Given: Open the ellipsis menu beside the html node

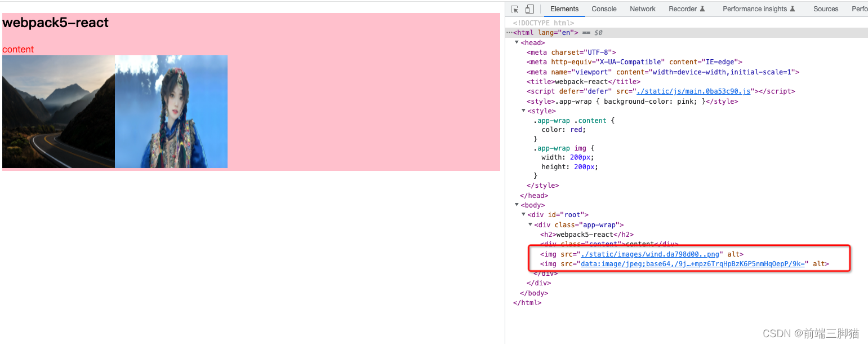Looking at the screenshot, I should 509,33.
